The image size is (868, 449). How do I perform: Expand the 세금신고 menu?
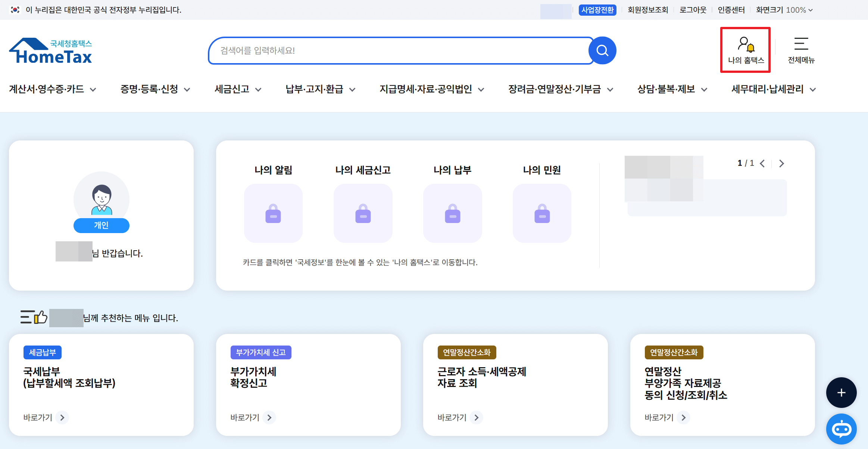pos(238,89)
